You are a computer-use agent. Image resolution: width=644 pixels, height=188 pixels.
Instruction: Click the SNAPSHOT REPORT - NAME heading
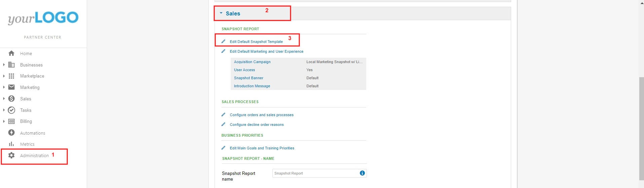tap(248, 158)
